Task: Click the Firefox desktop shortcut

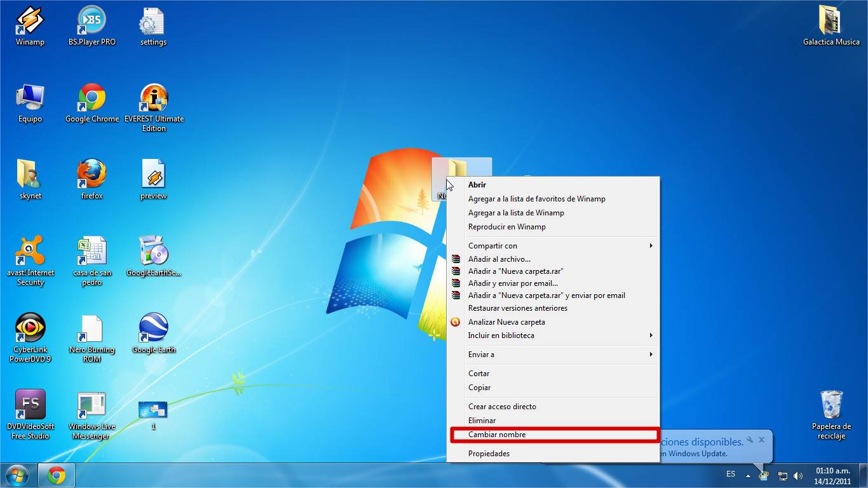Action: (x=92, y=175)
